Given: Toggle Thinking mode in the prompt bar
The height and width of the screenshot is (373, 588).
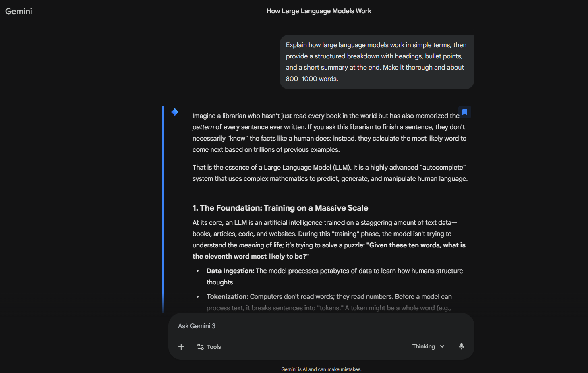Looking at the screenshot, I should tap(428, 346).
